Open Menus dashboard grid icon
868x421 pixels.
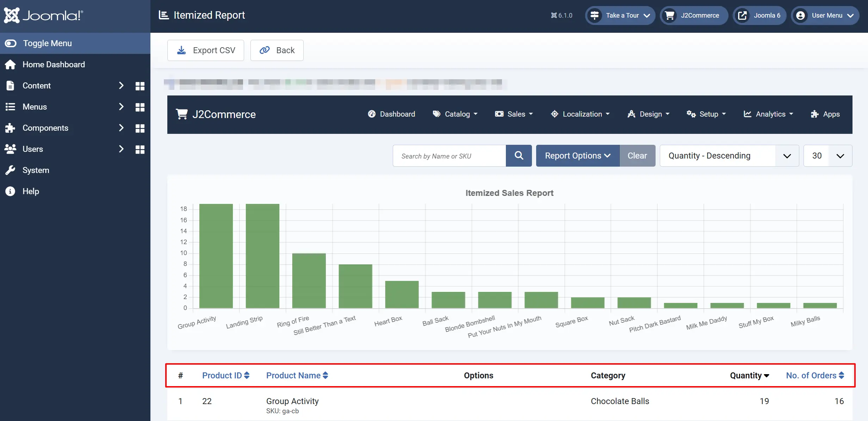point(140,107)
